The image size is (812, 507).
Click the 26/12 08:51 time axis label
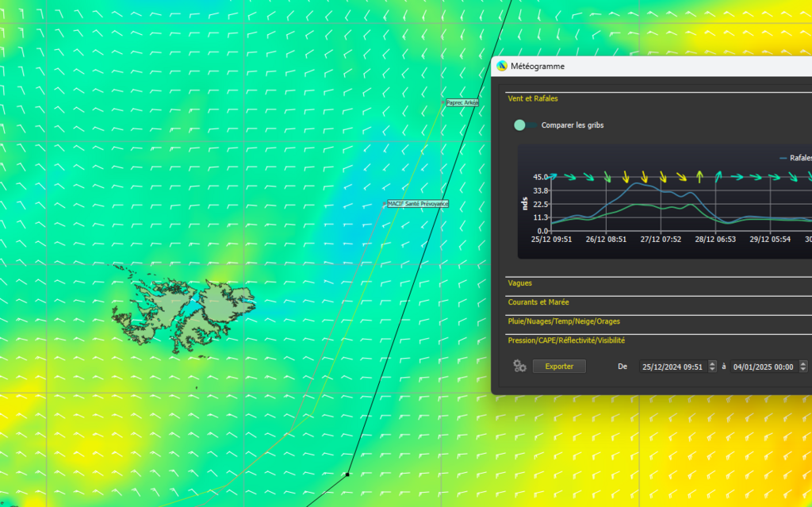tap(606, 240)
